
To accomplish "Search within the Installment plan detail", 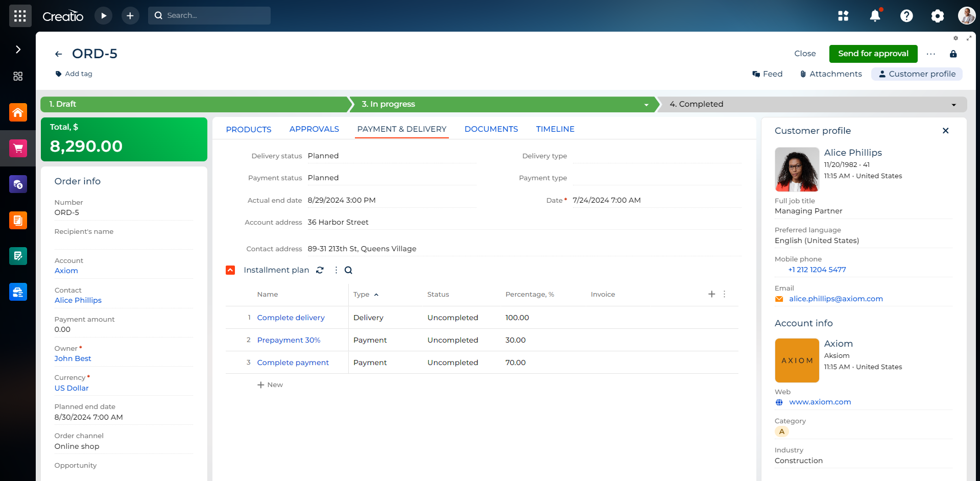I will (348, 270).
